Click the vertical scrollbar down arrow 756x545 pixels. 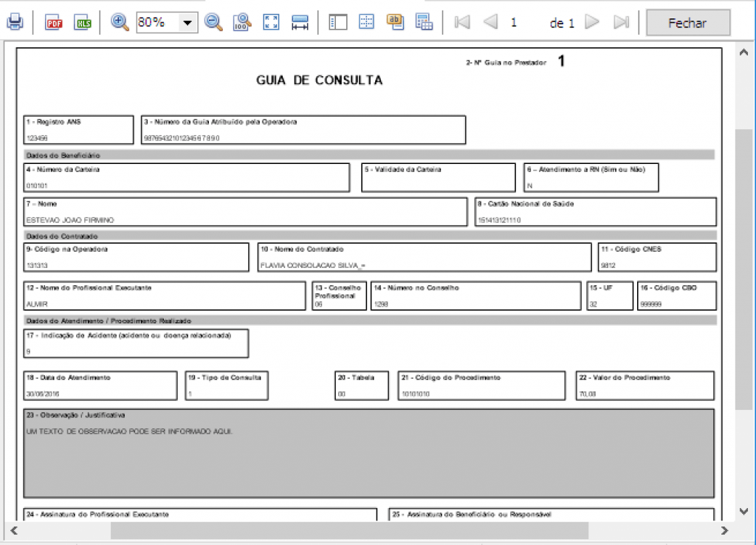tap(744, 511)
